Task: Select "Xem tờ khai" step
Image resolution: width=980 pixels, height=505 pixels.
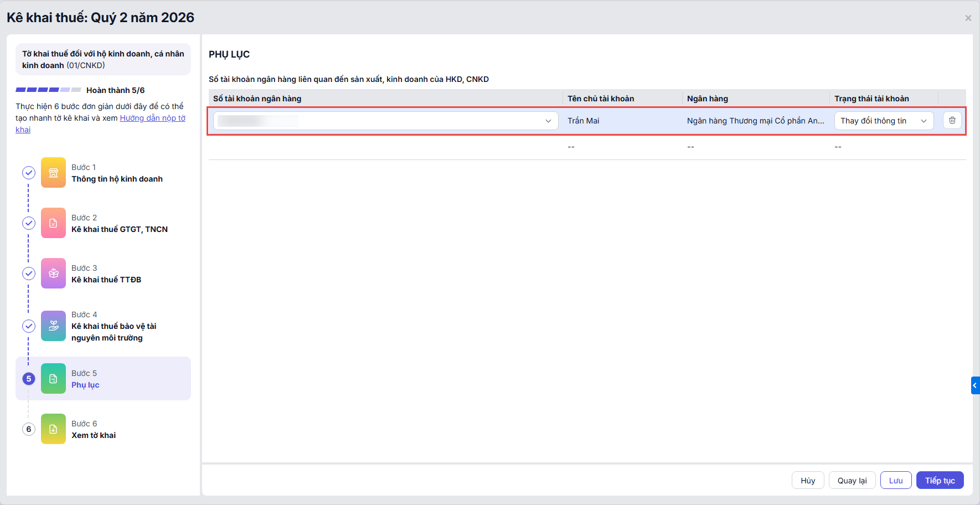Action: click(x=94, y=435)
